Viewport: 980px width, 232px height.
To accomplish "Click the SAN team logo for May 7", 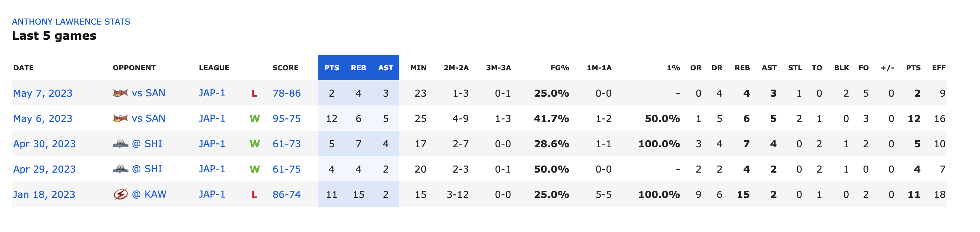I will (x=121, y=93).
